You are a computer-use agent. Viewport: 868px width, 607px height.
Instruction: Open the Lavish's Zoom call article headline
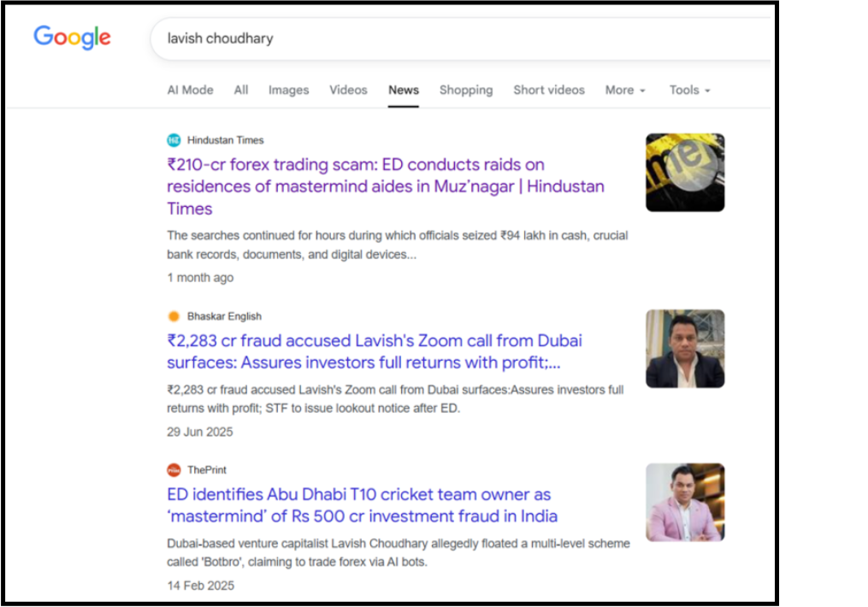click(x=374, y=351)
